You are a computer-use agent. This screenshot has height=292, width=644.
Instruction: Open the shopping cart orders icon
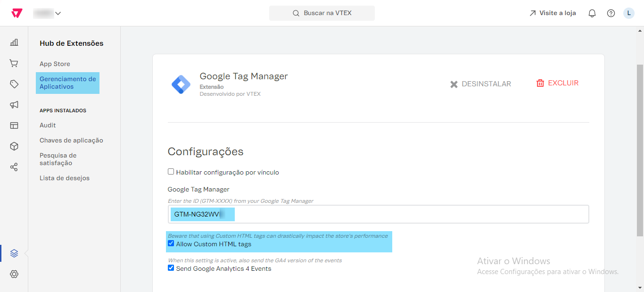pos(14,63)
